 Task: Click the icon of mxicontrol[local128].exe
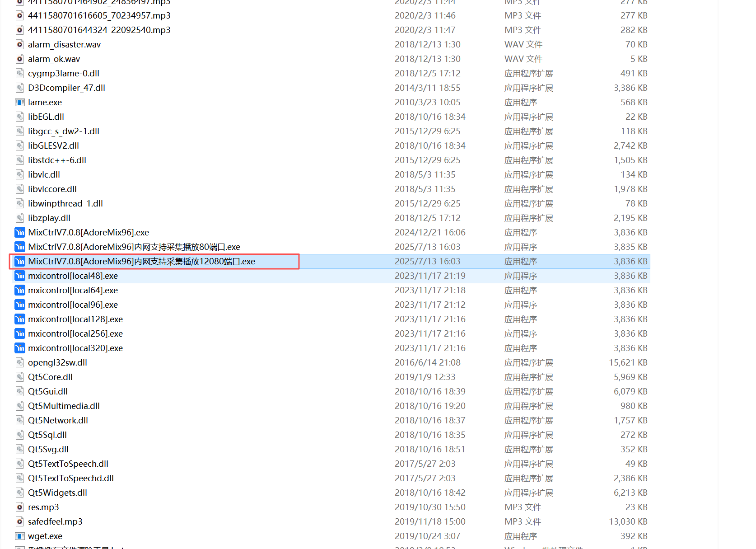click(x=20, y=319)
